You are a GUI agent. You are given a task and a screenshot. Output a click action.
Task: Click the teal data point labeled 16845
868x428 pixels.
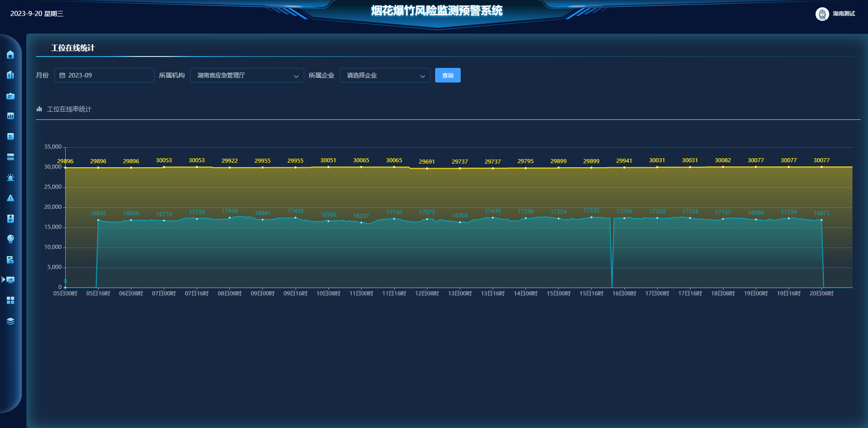(98, 220)
